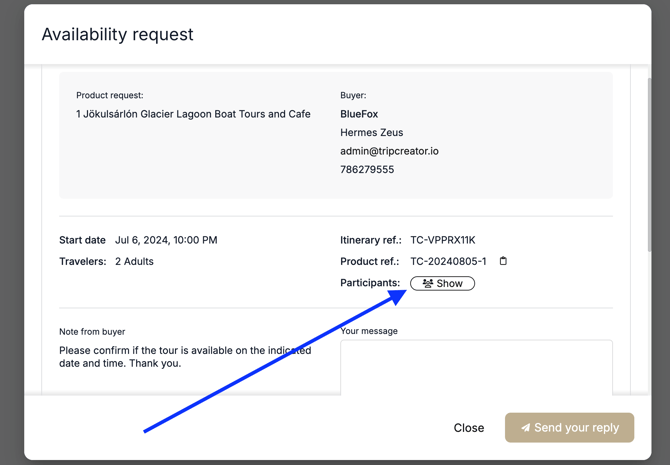Click the 2 Adults travelers value
Screen dimensions: 670x465
point(134,261)
